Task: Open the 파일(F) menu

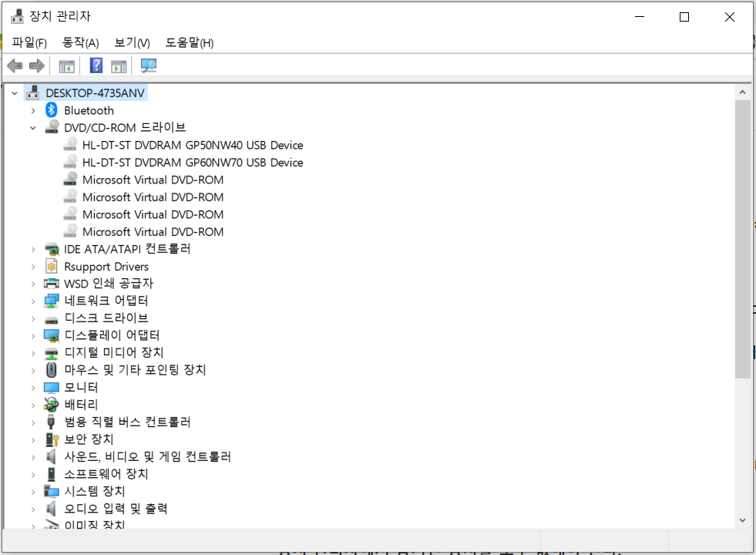Action: [29, 42]
